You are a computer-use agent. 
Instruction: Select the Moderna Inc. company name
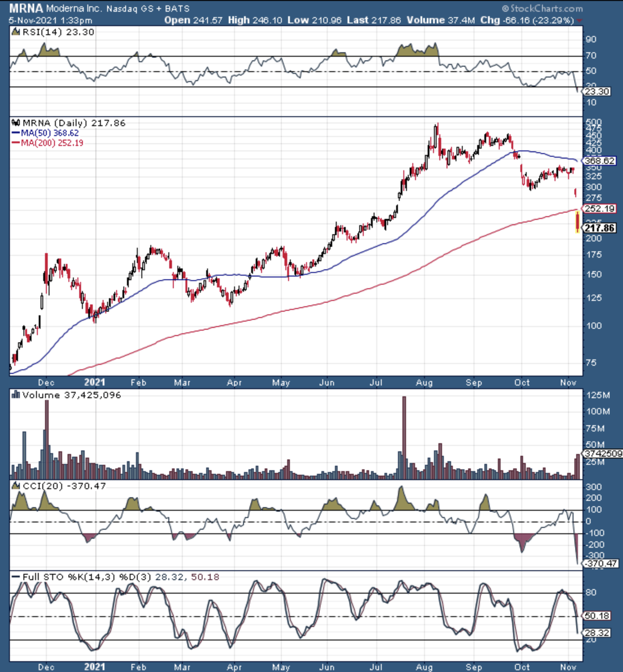[74, 9]
